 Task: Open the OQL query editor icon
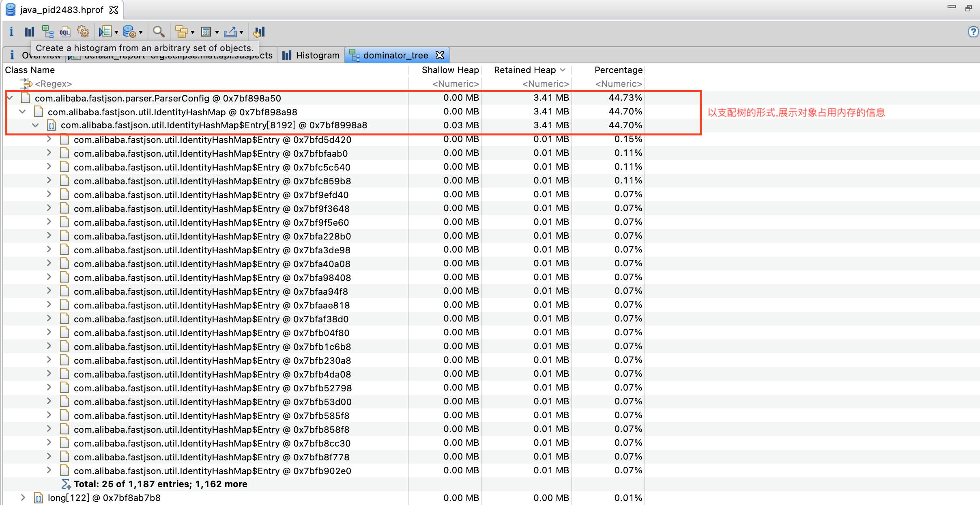pyautogui.click(x=65, y=32)
